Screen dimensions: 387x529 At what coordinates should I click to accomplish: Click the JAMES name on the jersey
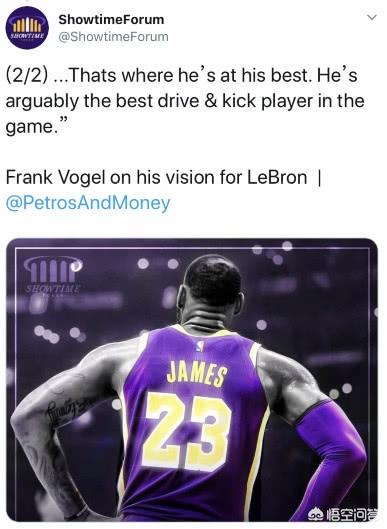pos(197,373)
